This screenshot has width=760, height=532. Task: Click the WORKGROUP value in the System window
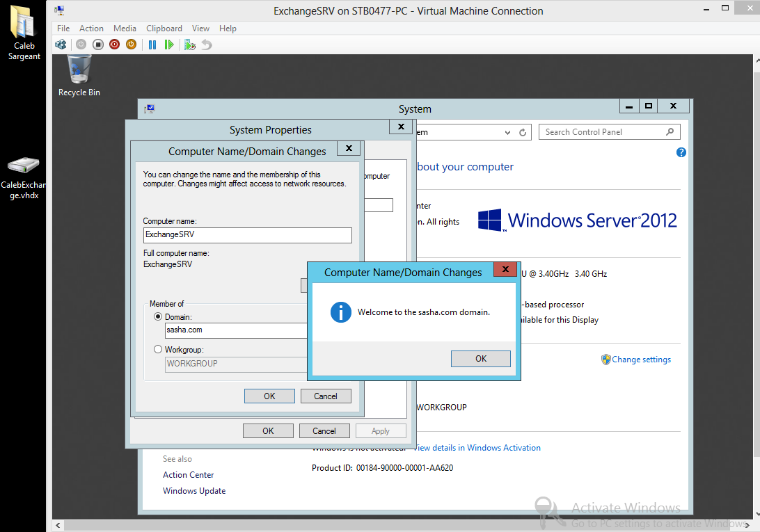tap(441, 408)
